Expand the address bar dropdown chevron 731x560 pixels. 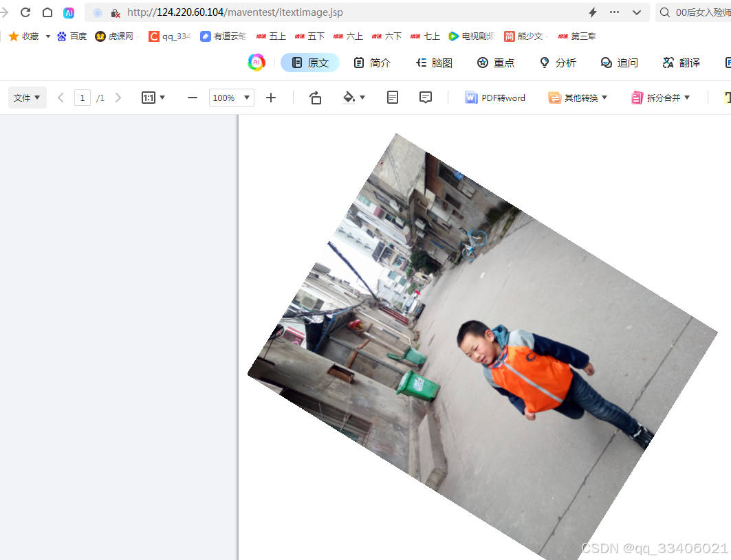point(636,12)
